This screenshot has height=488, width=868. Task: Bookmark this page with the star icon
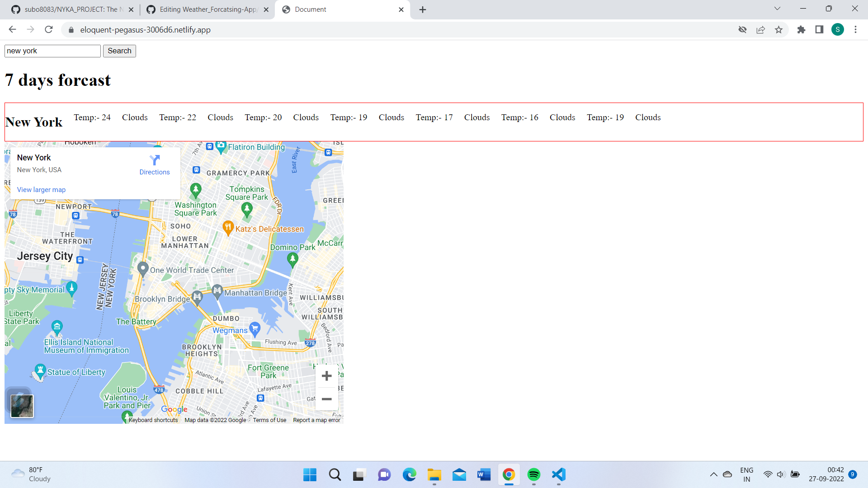[779, 29]
